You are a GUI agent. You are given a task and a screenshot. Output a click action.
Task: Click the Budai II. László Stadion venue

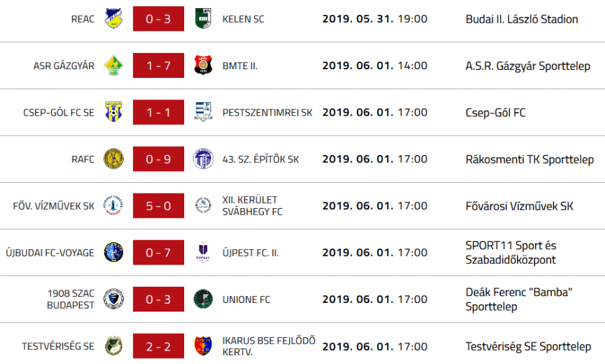(x=522, y=19)
